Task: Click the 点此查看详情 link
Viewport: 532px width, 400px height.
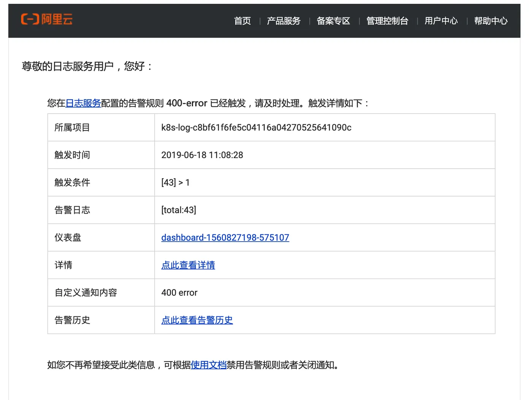Action: click(188, 265)
